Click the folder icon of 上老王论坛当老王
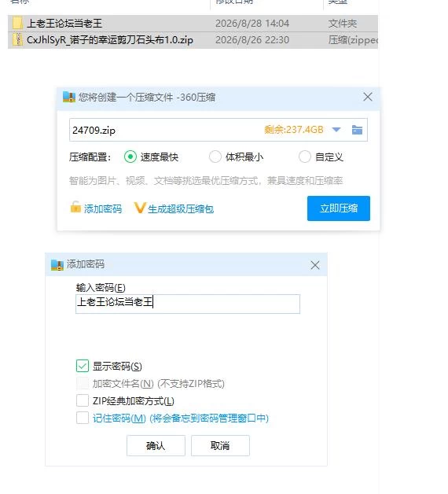The width and height of the screenshot is (448, 494). (x=17, y=24)
